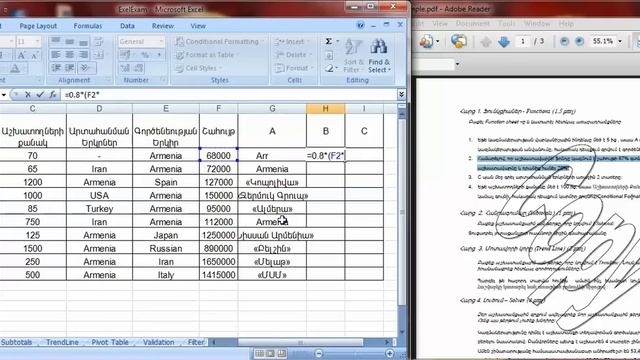Switch to Normal view in status bar
Screen dimensions: 640x360
[x=260, y=353]
